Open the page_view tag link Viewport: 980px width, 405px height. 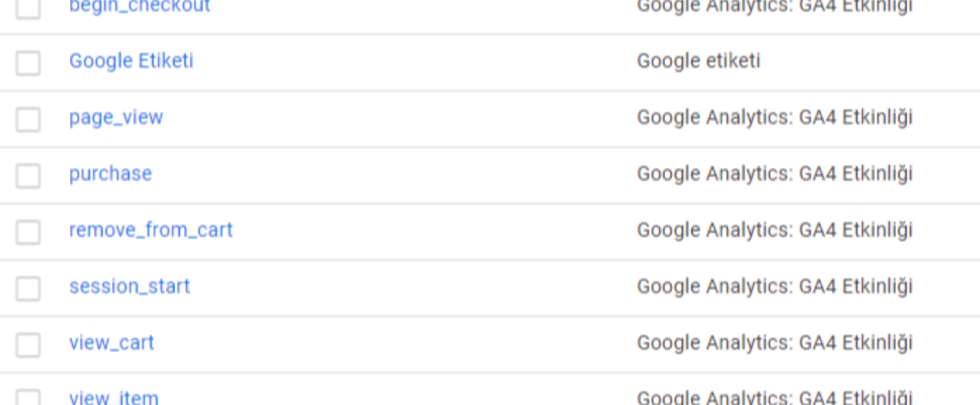116,118
